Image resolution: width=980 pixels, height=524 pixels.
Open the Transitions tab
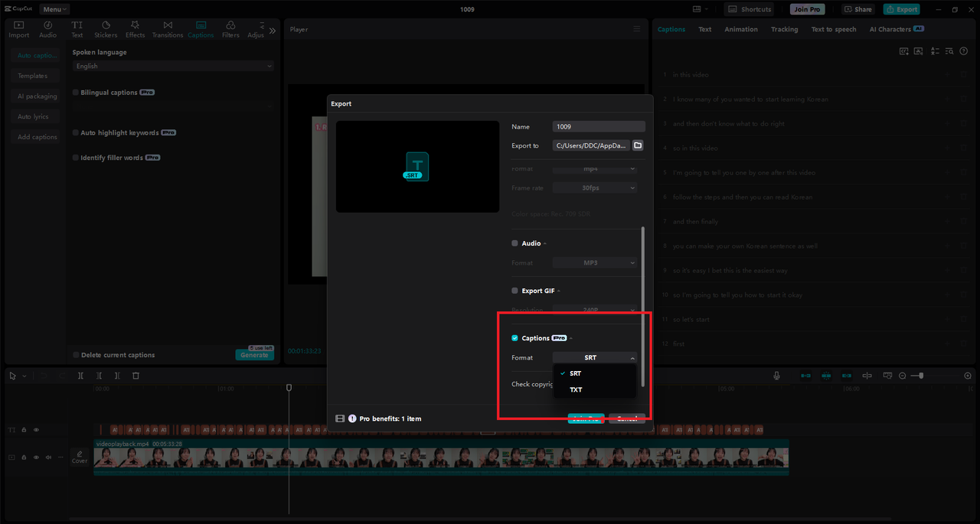(168, 29)
